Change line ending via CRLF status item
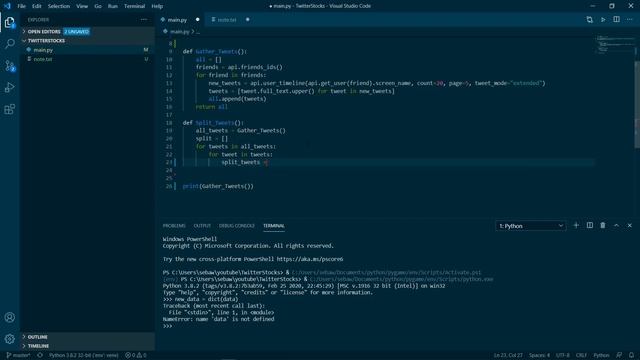 581,355
